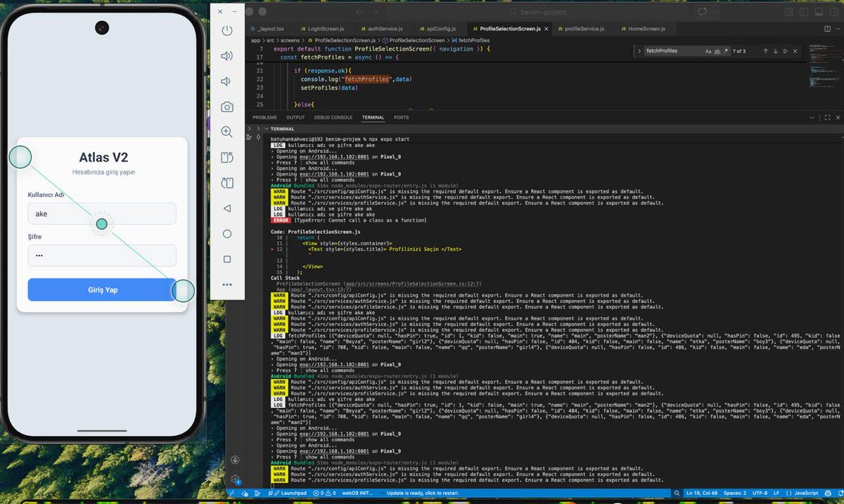Open VS Code Manage gear icon
Image resolution: width=844 pixels, height=504 pixels.
click(235, 479)
